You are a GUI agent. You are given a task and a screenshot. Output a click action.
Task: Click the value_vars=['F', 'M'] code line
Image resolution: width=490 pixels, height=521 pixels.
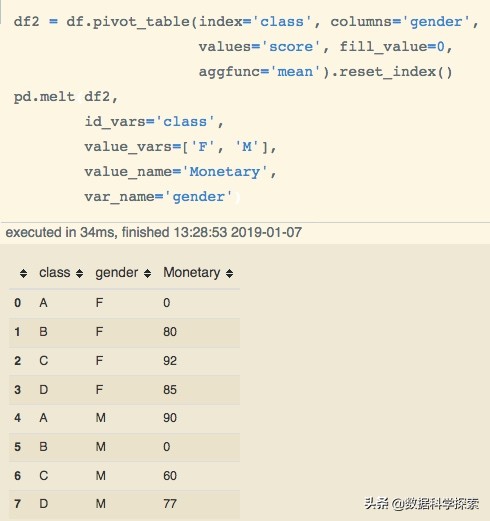click(180, 147)
